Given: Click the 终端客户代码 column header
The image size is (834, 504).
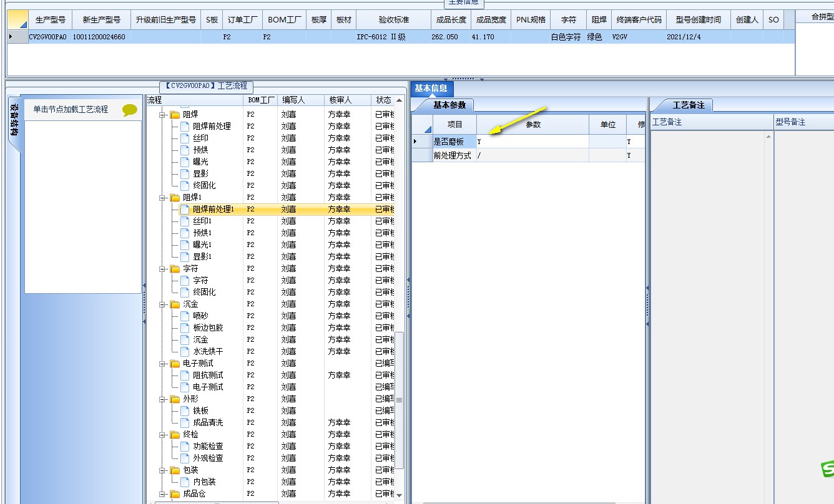Looking at the screenshot, I should point(639,20).
